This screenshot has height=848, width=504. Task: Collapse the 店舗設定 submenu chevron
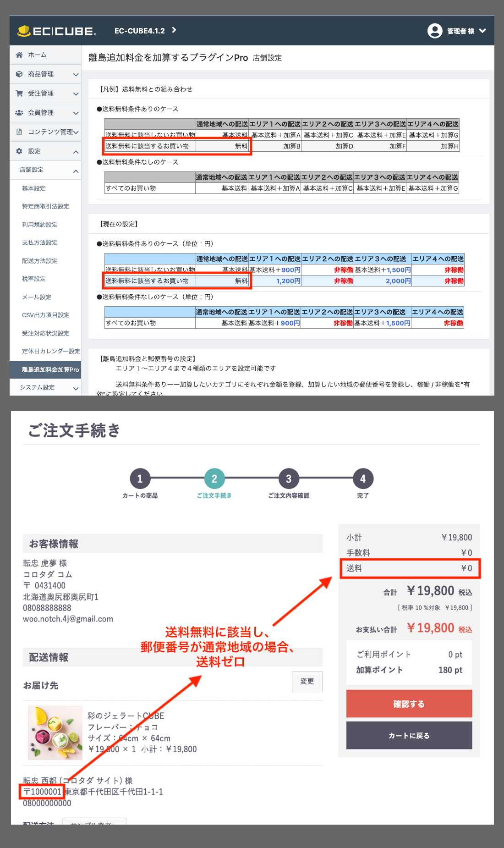pos(76,171)
